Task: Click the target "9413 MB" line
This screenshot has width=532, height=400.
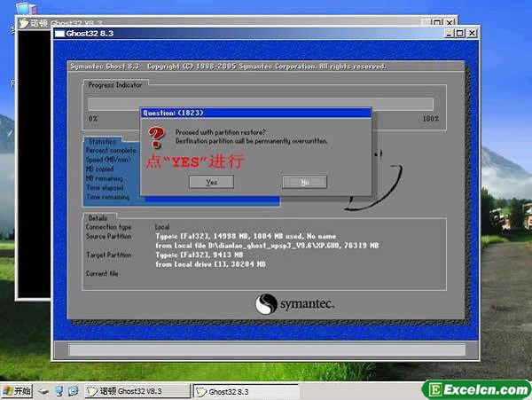Action: tap(199, 255)
